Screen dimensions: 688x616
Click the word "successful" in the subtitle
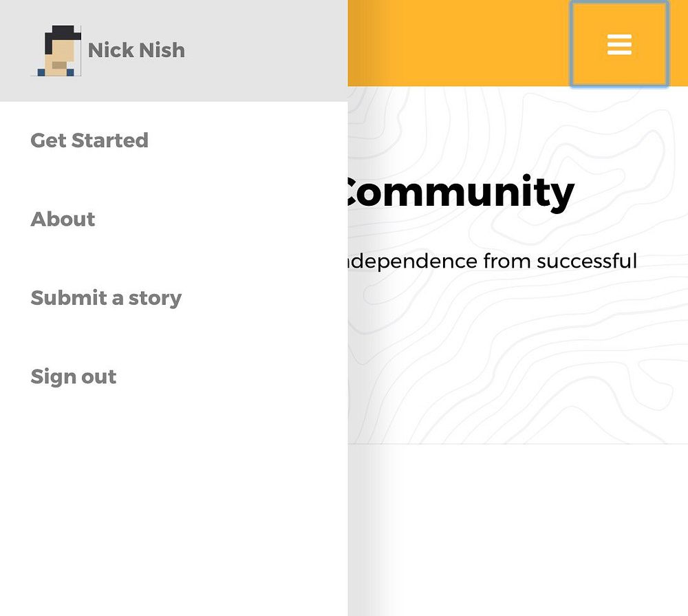coord(586,262)
